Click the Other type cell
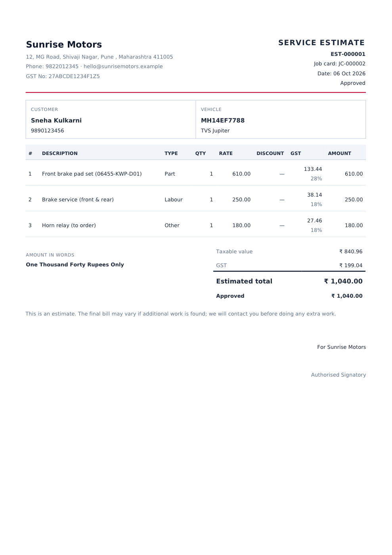 172,225
